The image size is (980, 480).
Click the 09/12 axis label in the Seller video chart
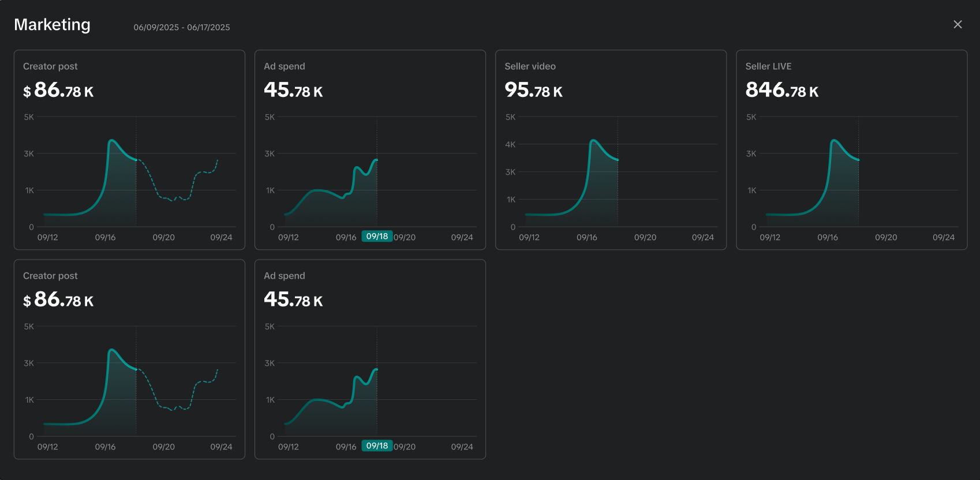point(529,237)
